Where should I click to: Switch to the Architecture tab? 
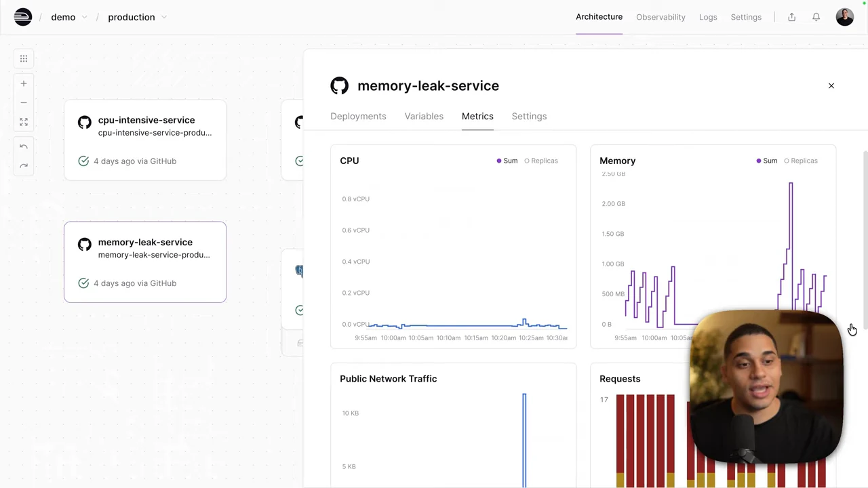coord(599,17)
